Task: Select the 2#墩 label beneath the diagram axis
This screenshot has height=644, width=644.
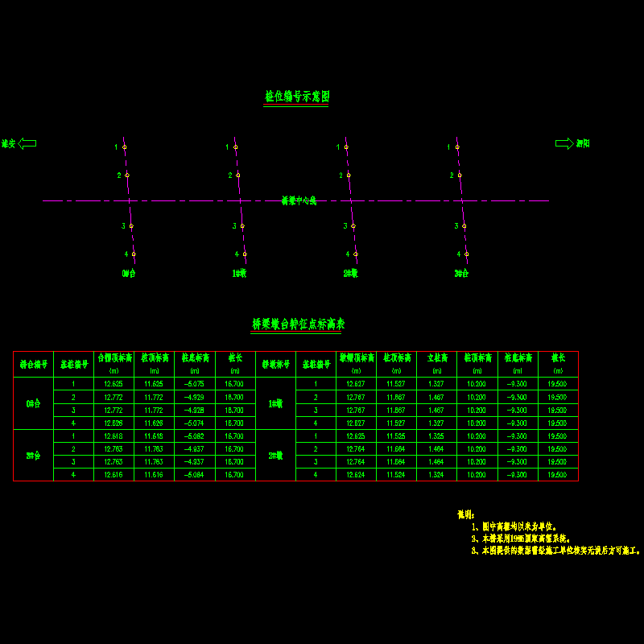Action: click(351, 274)
